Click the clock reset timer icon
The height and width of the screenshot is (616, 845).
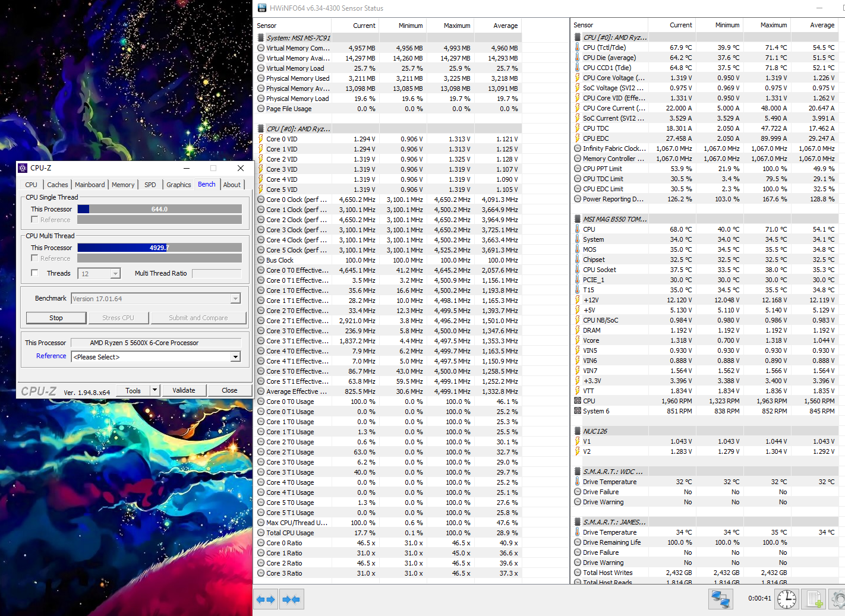[787, 599]
